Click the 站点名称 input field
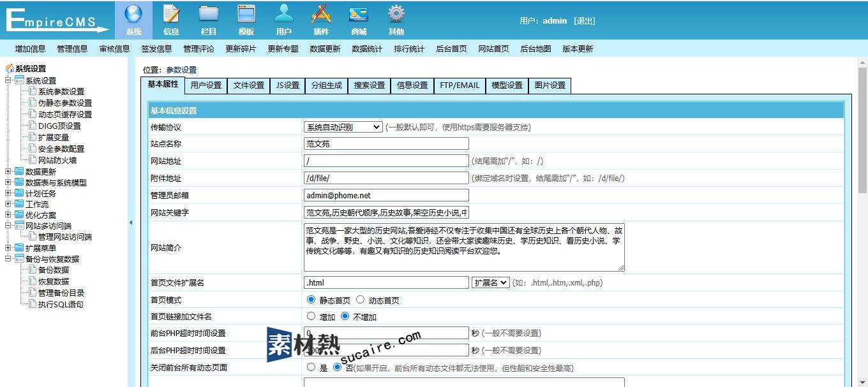This screenshot has height=387, width=868. [386, 143]
